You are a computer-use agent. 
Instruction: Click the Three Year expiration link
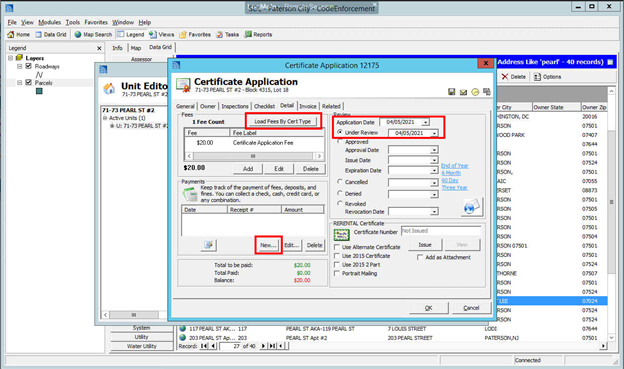coord(454,187)
